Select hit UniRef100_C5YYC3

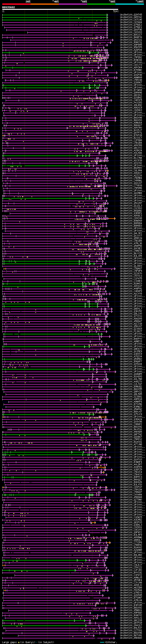click(131, 276)
